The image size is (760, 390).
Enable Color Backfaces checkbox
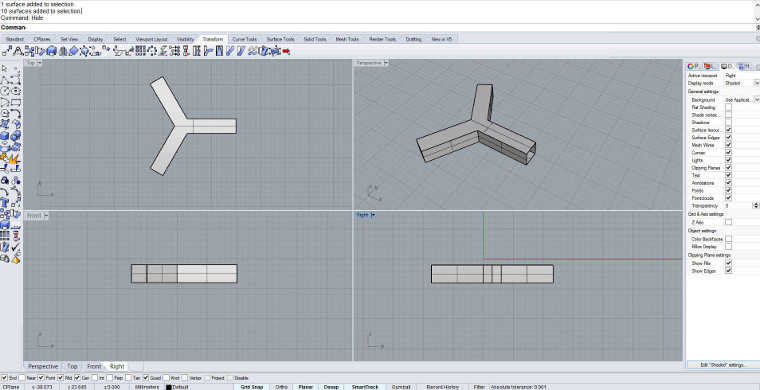pyautogui.click(x=728, y=239)
